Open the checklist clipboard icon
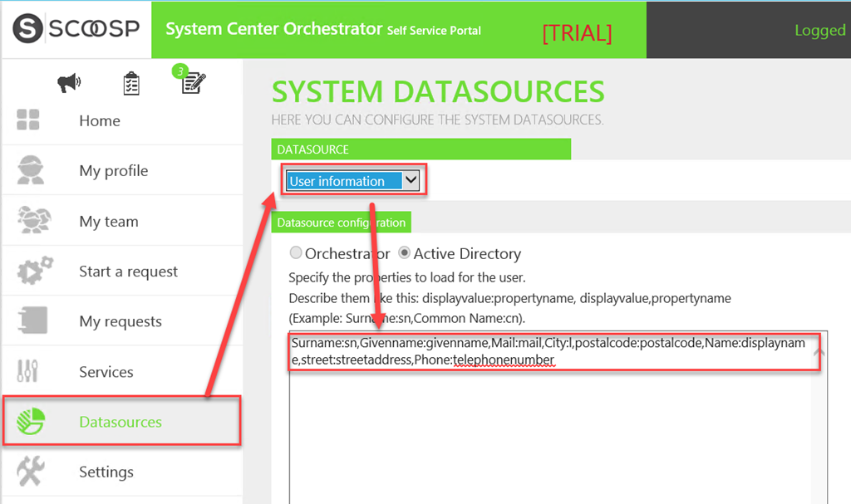 pos(131,83)
